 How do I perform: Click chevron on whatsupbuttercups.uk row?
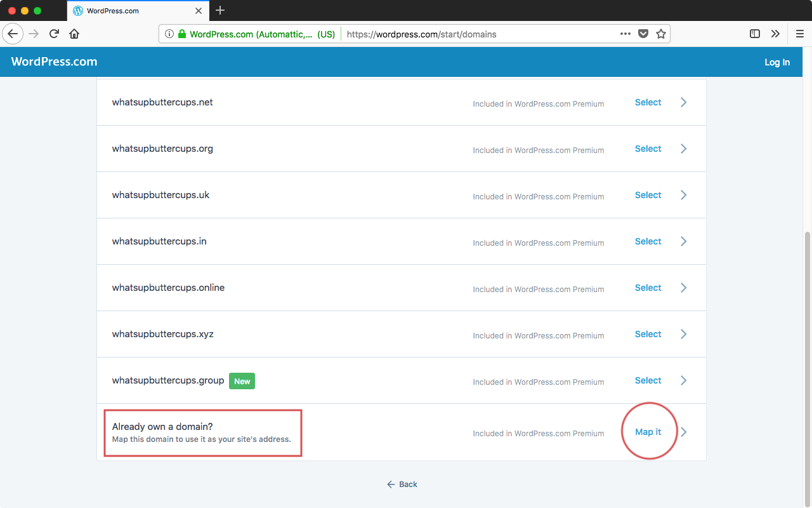[684, 195]
